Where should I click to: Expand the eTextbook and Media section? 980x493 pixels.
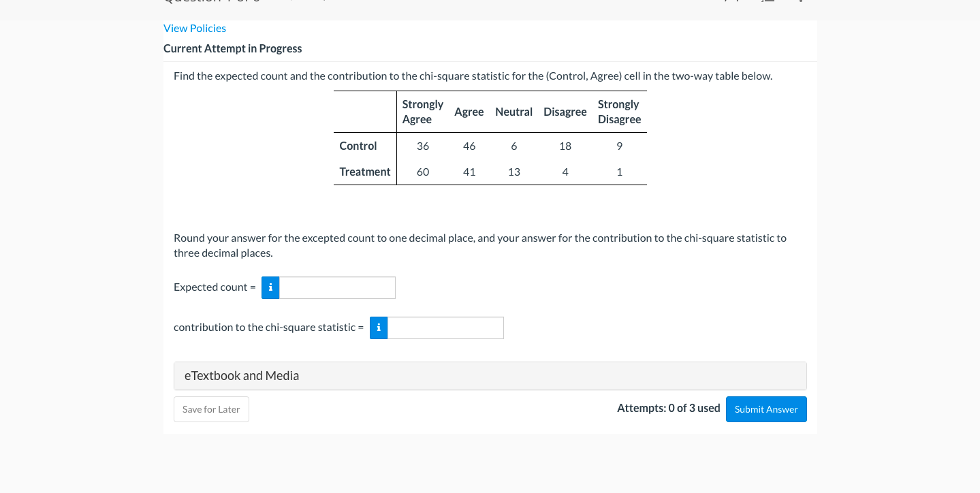click(490, 376)
